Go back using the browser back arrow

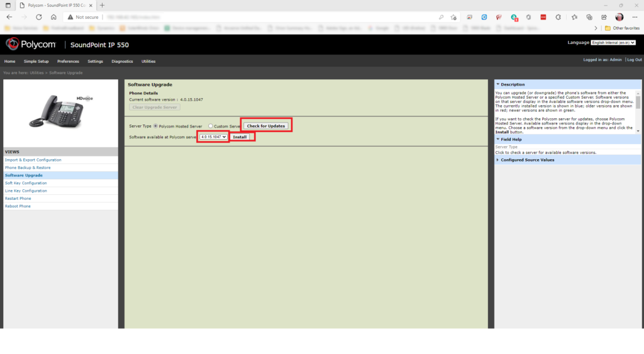9,17
